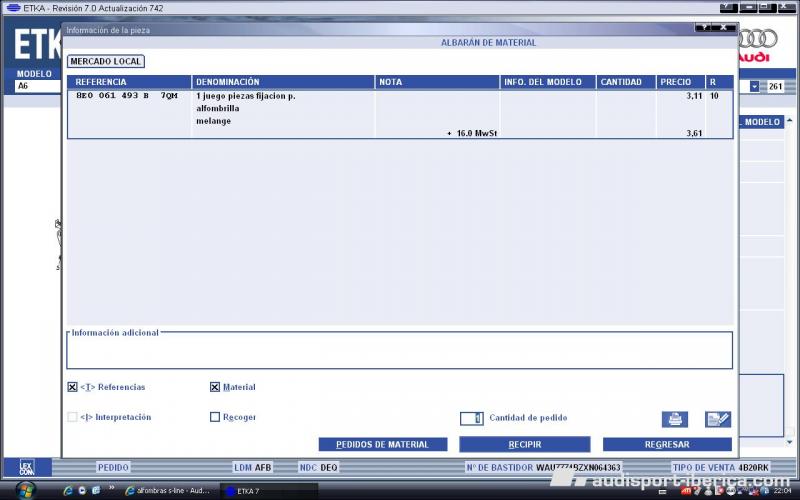800x500 pixels.
Task: Click the Nº DE BASTIDOR chassis number field
Action: [x=543, y=467]
